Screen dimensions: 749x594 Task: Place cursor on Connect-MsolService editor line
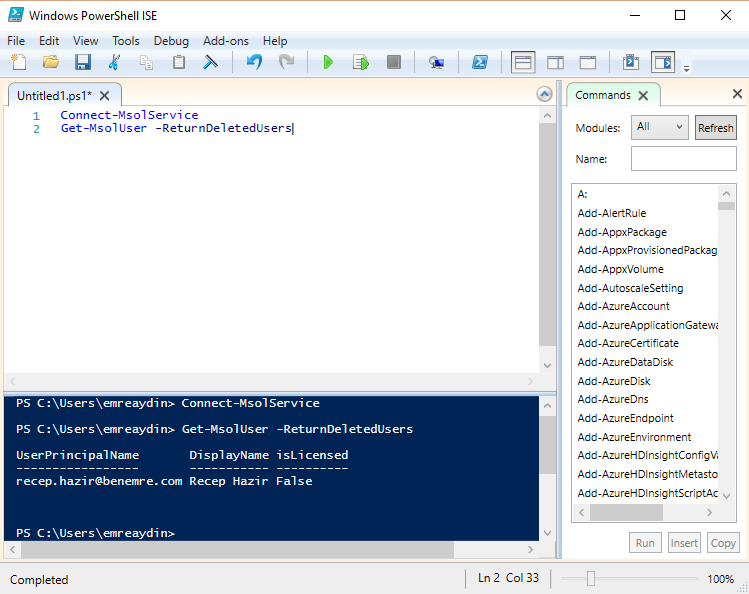tap(129, 115)
